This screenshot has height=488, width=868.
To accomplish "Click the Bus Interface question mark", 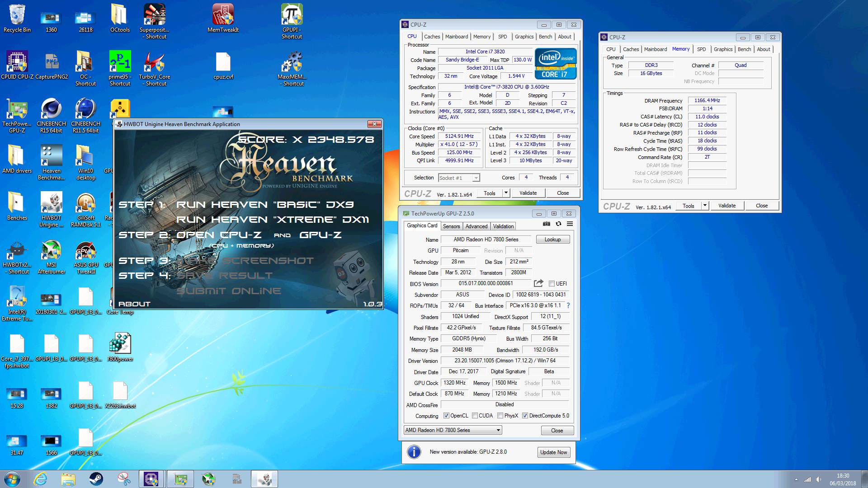I will pos(568,305).
